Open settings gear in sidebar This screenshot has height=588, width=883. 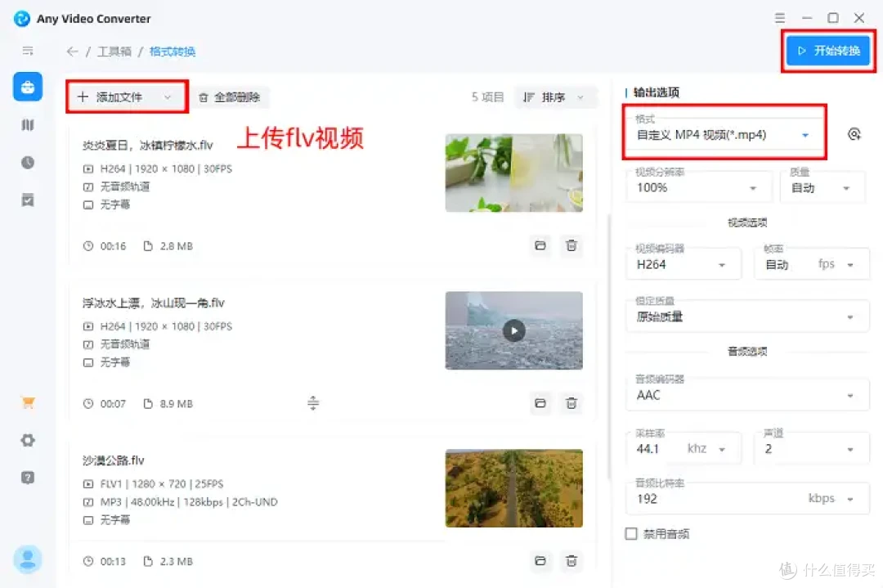(x=28, y=440)
